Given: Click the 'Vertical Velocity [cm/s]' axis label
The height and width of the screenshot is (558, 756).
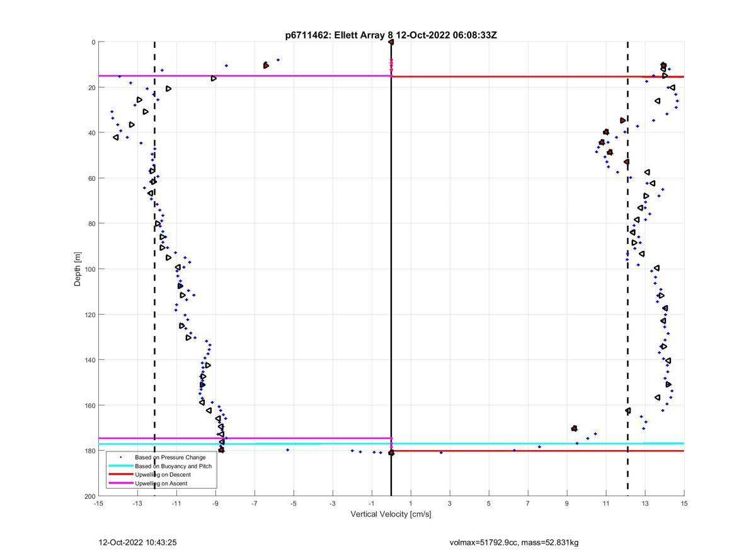Looking at the screenshot, I should point(391,514).
